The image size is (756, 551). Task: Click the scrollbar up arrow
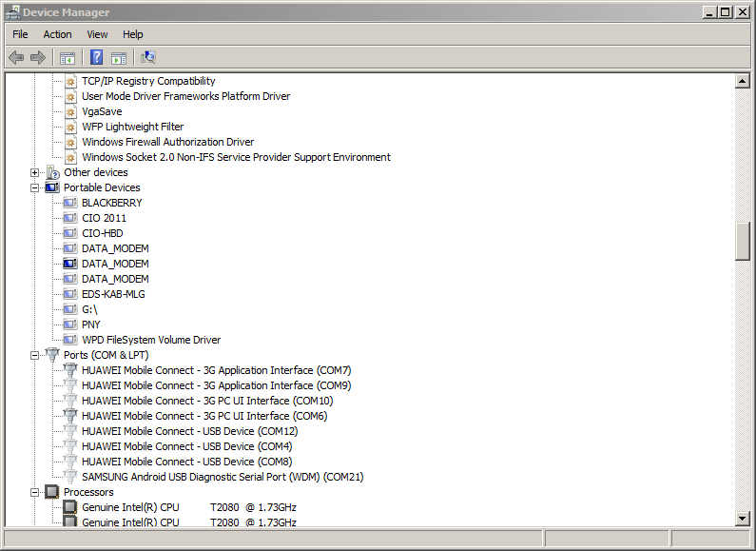tap(742, 81)
